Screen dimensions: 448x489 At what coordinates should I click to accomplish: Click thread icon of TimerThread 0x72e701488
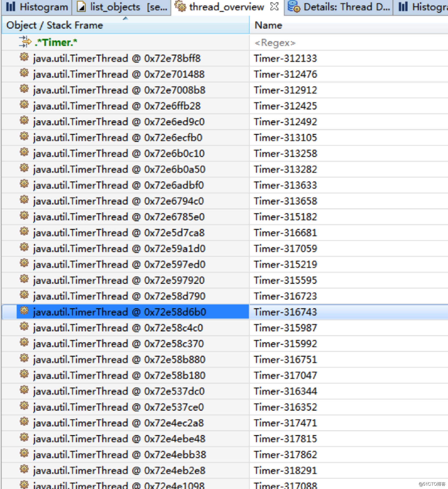24,73
